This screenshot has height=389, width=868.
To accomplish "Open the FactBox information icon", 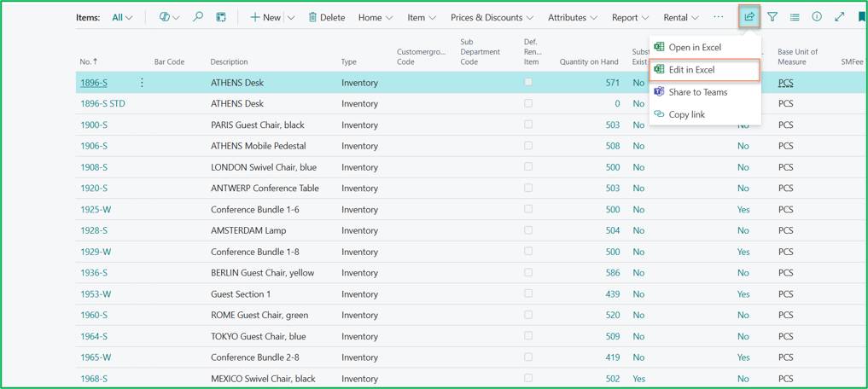I will click(817, 16).
